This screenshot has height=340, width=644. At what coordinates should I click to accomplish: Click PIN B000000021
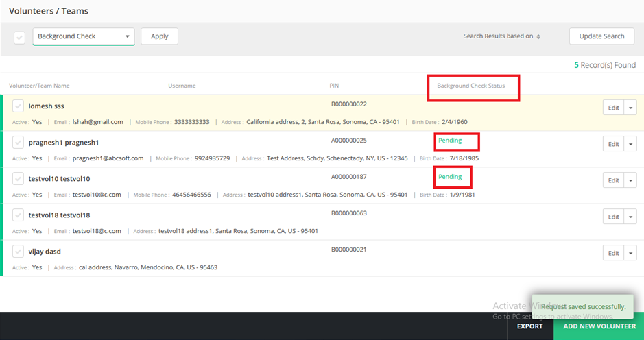pos(348,250)
